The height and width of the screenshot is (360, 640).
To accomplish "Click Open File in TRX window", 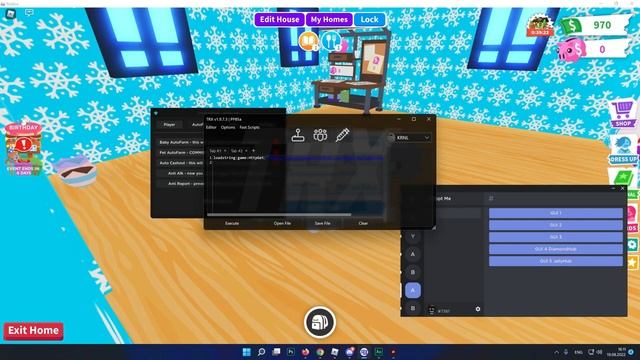I will 282,223.
